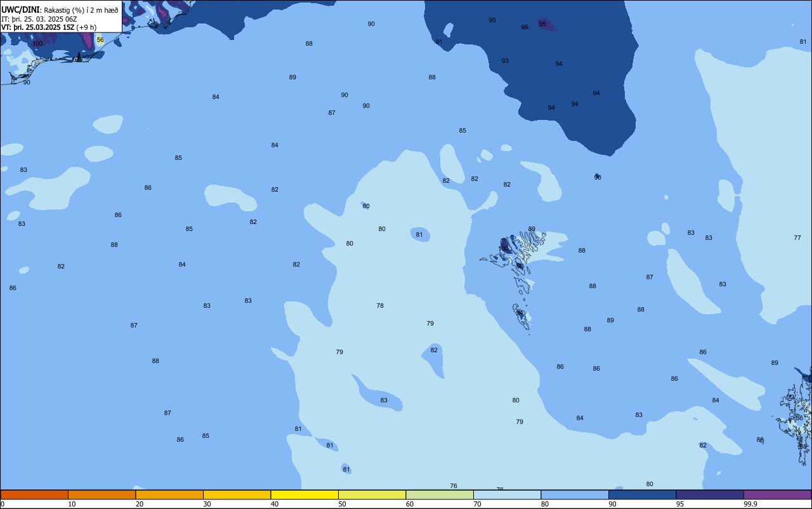Click the legend tick label '60'
The height and width of the screenshot is (509, 812).
point(410,504)
